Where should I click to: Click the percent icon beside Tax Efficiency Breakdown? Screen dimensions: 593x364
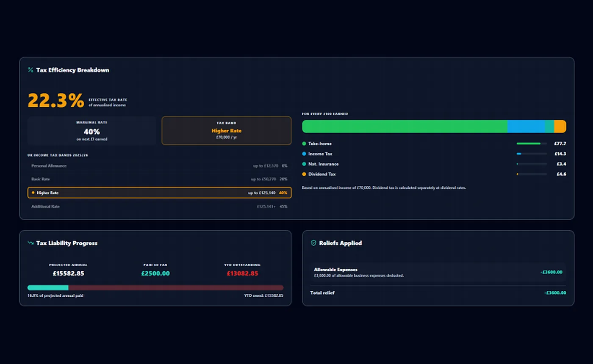point(30,70)
